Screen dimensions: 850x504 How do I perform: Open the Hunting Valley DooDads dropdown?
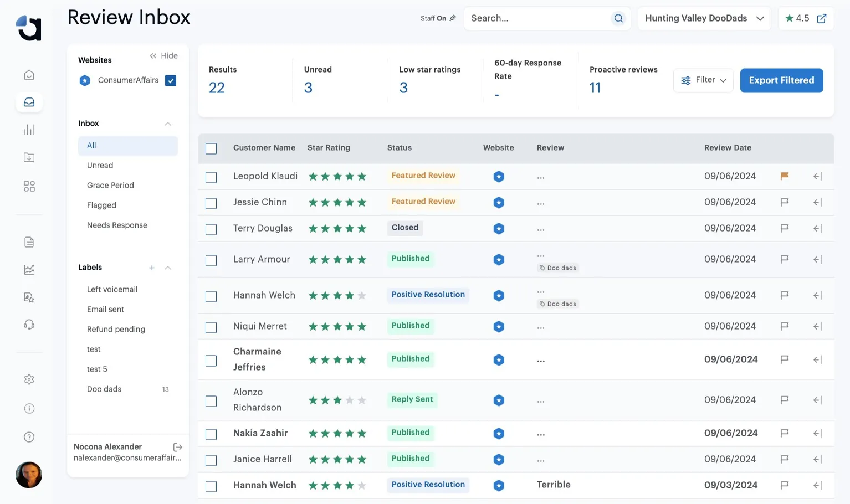[704, 18]
